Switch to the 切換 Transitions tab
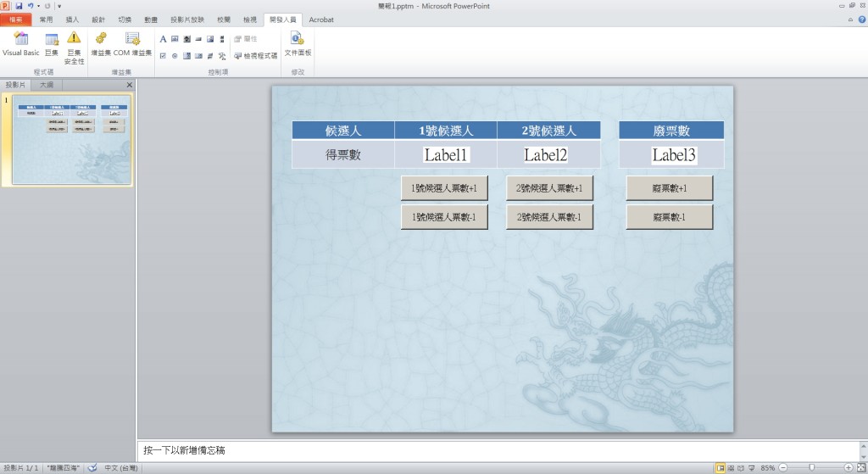868x474 pixels. pos(125,20)
